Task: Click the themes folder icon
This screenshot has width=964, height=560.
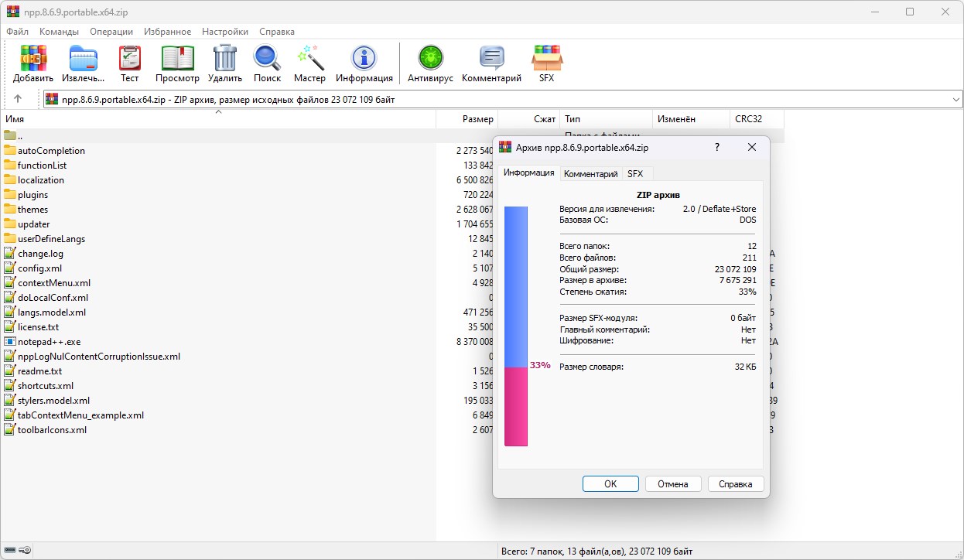Action: (10, 210)
